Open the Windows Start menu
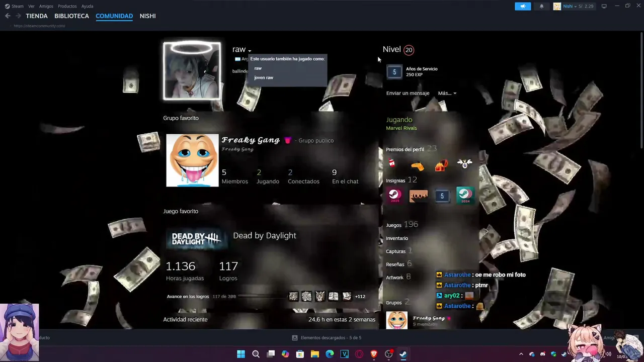The image size is (644, 362). click(241, 354)
